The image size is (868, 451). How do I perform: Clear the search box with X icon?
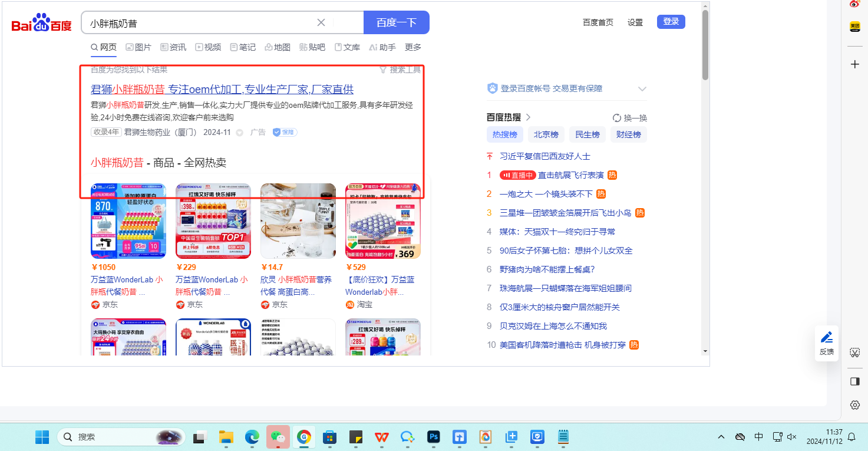tap(321, 22)
